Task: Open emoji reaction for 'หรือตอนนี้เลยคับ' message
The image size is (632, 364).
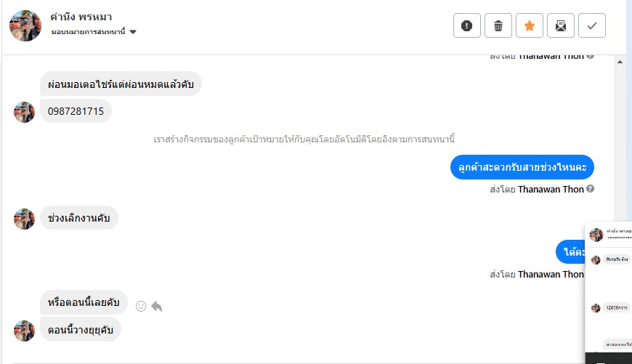Action: 141,306
